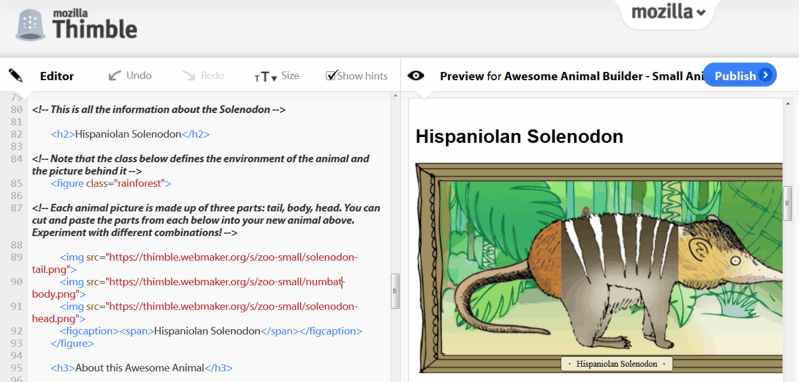Click the solenodon-head.png image URL
The height and width of the screenshot is (382, 799).
pyautogui.click(x=195, y=312)
